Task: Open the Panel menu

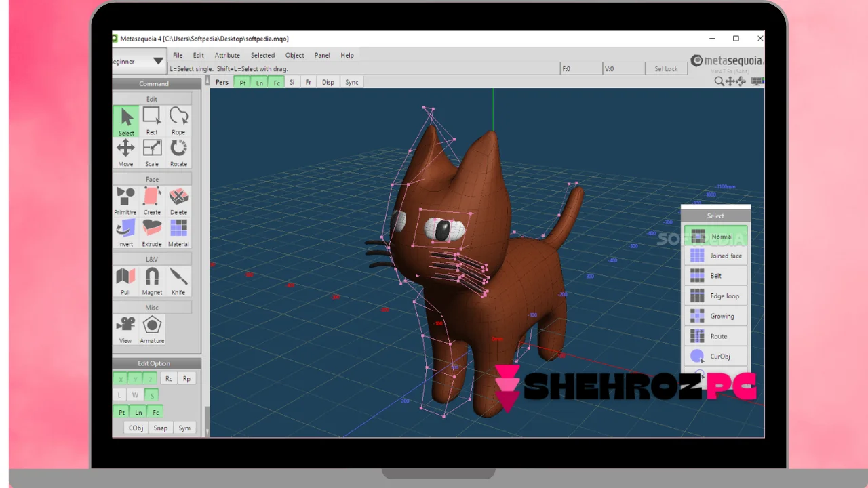Action: pos(322,55)
